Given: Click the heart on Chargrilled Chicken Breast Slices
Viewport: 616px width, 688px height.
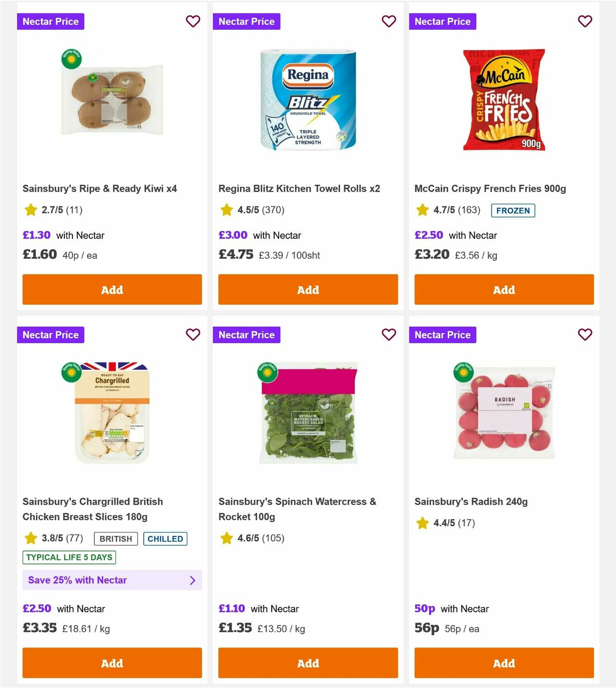Looking at the screenshot, I should pyautogui.click(x=193, y=335).
